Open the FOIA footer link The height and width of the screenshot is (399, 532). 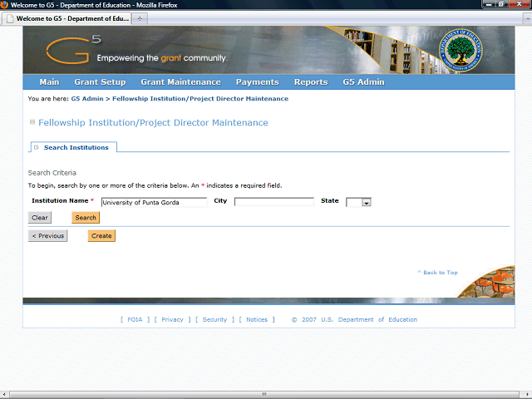tap(135, 319)
